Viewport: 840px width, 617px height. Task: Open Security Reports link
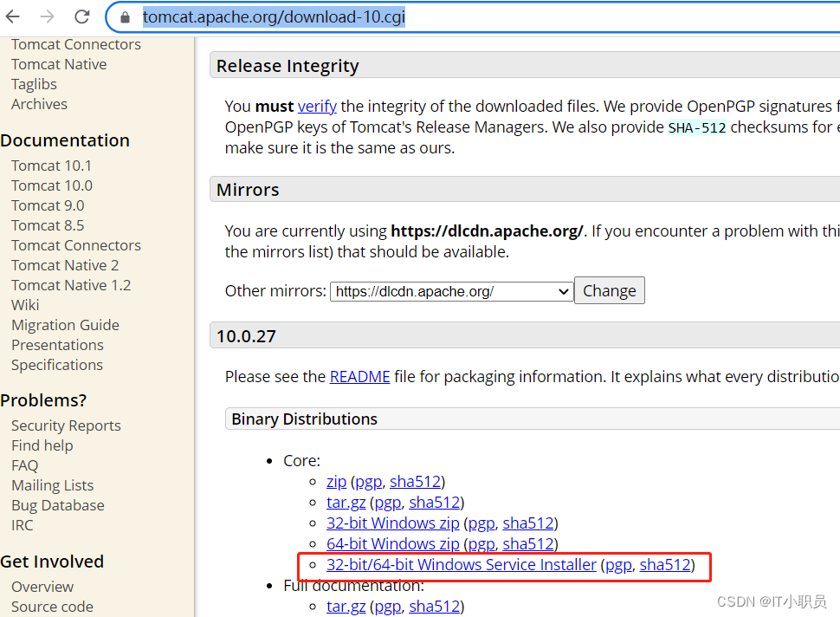(66, 425)
